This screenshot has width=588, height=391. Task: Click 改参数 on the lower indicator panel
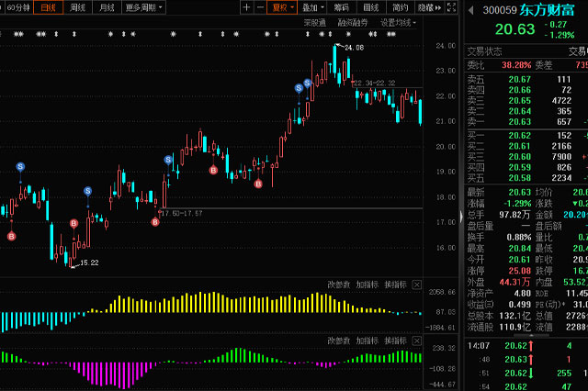click(x=339, y=341)
